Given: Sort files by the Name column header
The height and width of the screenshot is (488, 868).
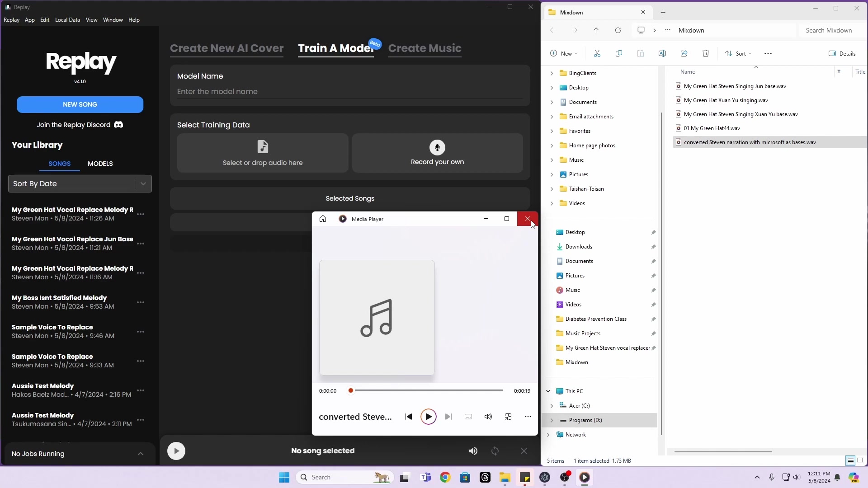Looking at the screenshot, I should coord(688,72).
